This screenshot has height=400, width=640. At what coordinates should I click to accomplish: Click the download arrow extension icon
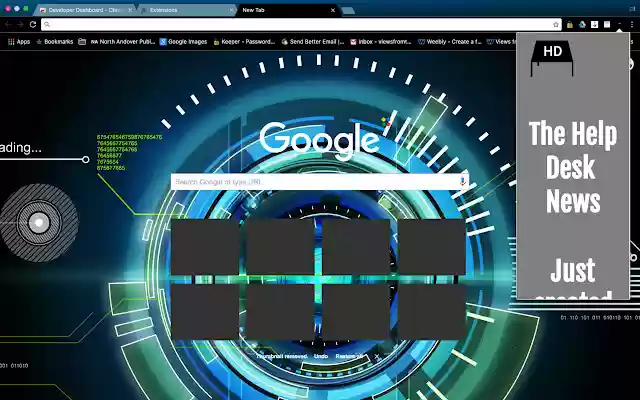click(595, 24)
